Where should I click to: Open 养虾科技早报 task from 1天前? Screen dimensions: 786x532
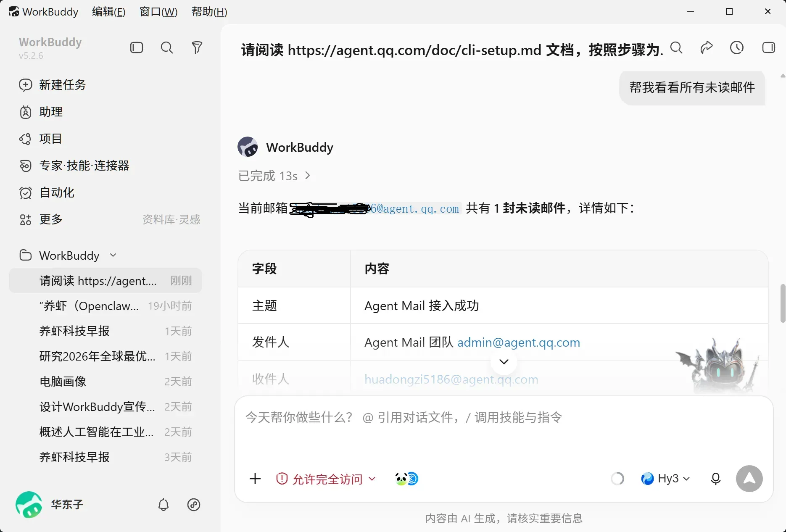pyautogui.click(x=106, y=331)
